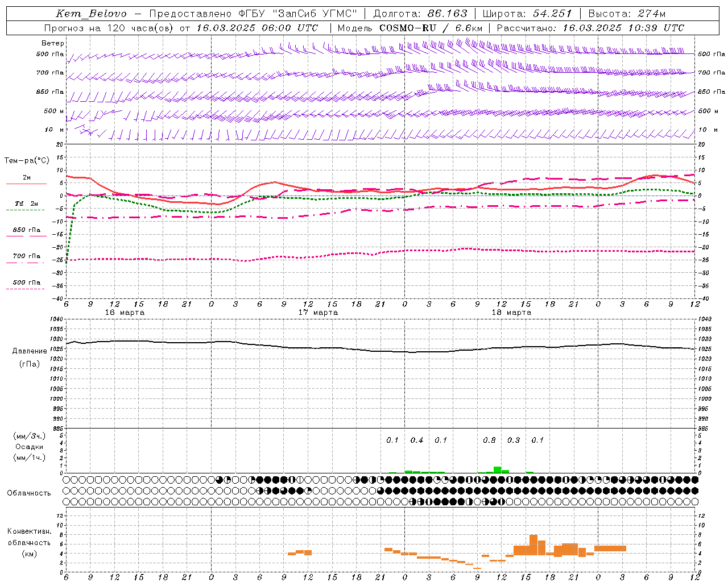
Task: Select the 2м solid red legend line
Action: click(x=26, y=184)
